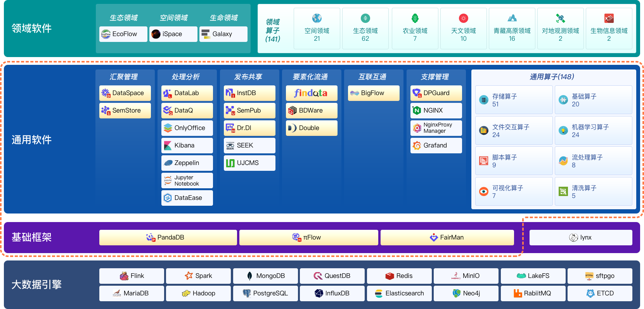
Task: Click the Grafana orange icon
Action: pos(417,146)
